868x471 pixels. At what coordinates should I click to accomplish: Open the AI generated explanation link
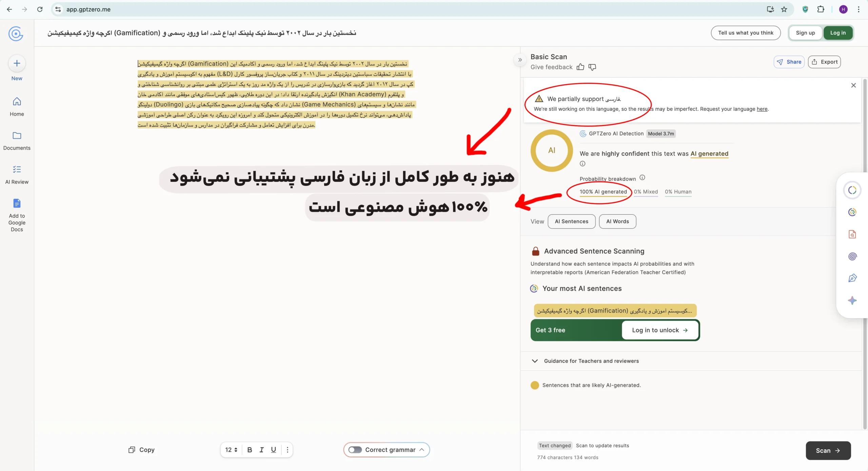click(x=709, y=153)
